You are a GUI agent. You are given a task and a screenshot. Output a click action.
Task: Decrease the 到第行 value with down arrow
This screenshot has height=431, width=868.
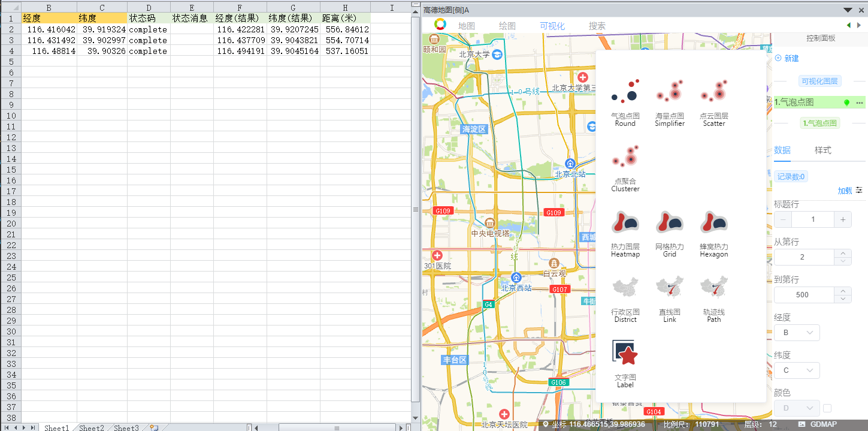(x=843, y=299)
